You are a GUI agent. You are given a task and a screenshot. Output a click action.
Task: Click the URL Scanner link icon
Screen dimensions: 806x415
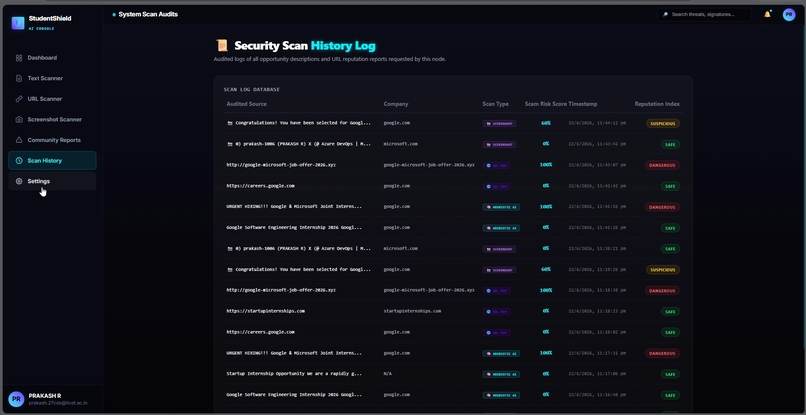coord(19,99)
